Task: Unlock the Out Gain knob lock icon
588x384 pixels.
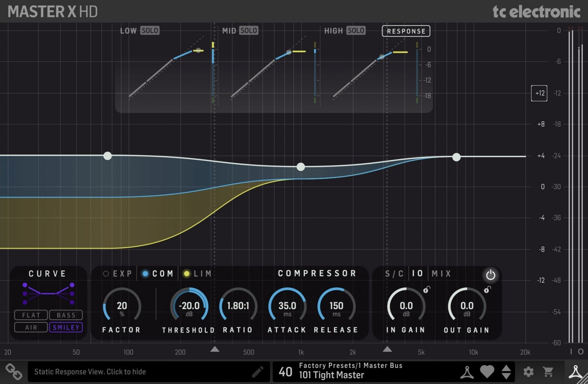Action: [x=488, y=290]
